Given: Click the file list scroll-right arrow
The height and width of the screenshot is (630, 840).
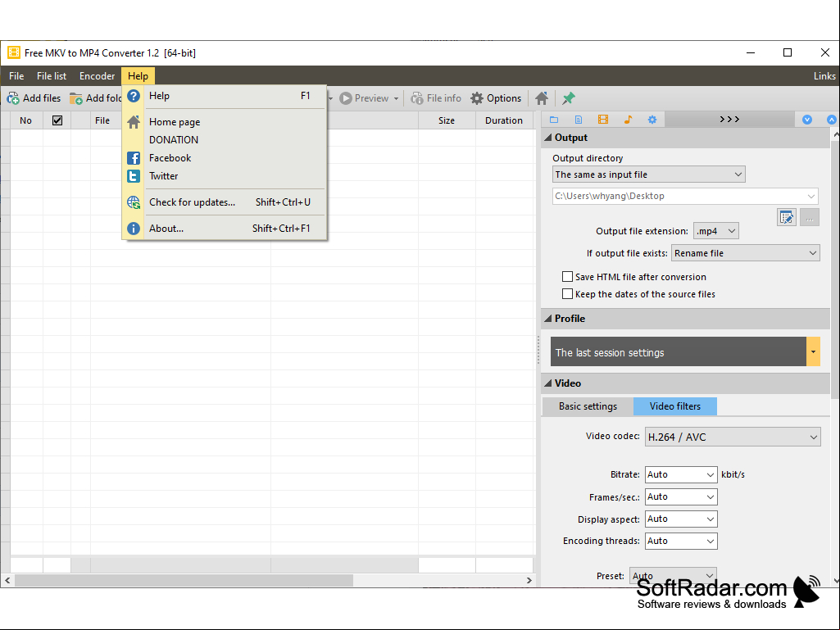Looking at the screenshot, I should point(529,580).
